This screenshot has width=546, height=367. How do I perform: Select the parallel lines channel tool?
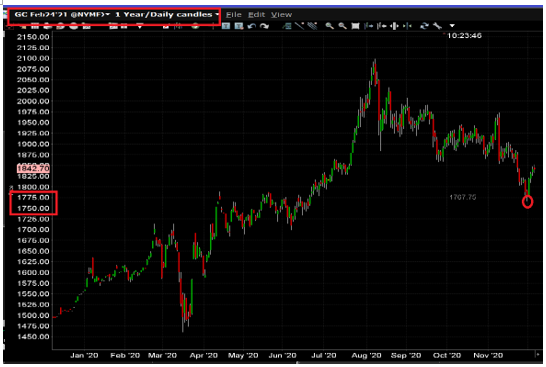[312, 26]
